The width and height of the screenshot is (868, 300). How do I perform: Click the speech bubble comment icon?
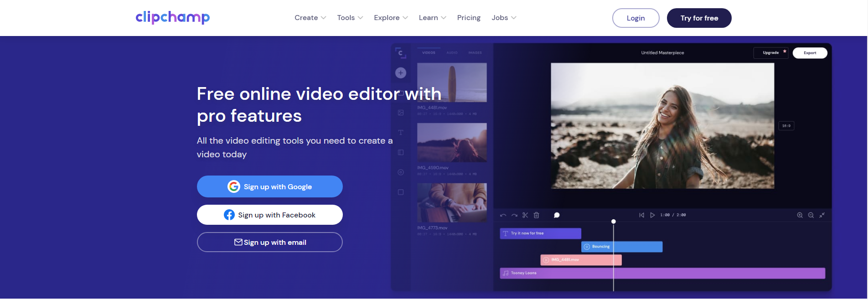pyautogui.click(x=557, y=215)
